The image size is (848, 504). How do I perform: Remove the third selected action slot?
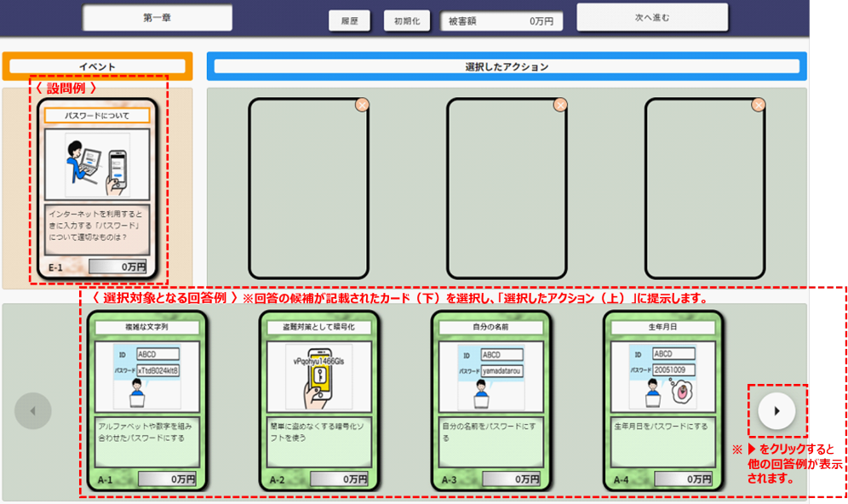click(x=759, y=105)
